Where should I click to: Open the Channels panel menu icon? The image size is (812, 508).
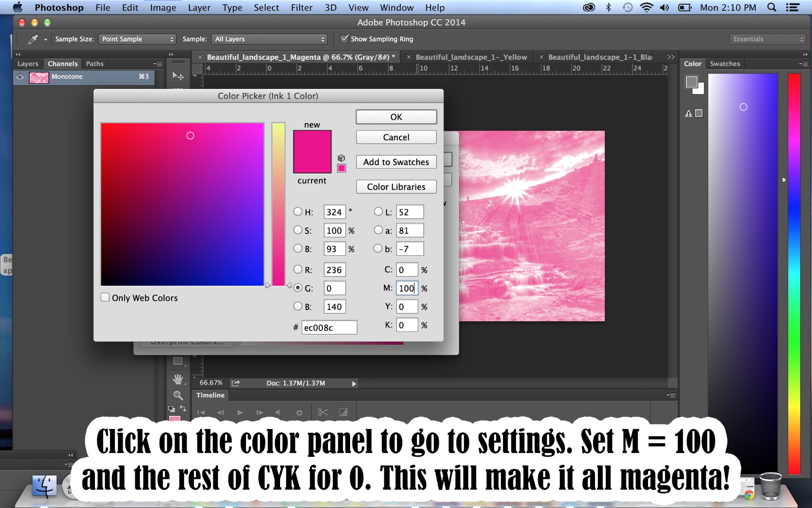click(x=158, y=63)
